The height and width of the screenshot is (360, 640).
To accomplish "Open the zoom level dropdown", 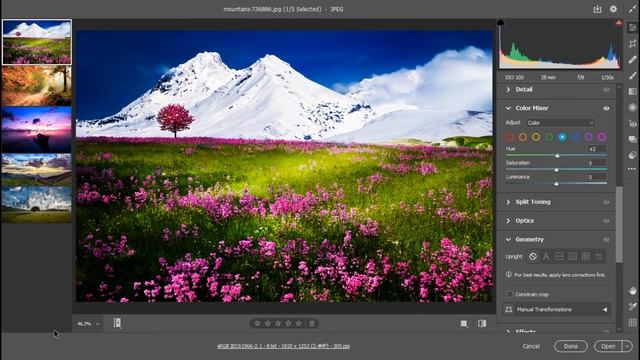I will [x=98, y=324].
